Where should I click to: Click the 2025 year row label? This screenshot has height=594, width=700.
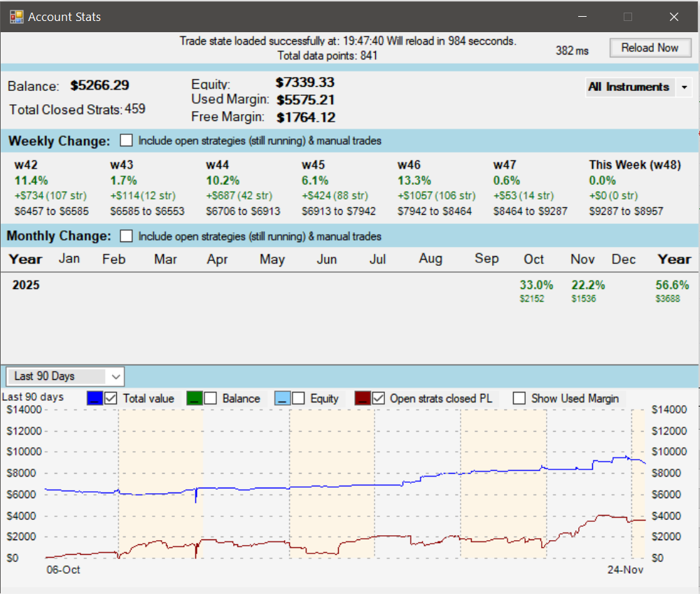(26, 285)
